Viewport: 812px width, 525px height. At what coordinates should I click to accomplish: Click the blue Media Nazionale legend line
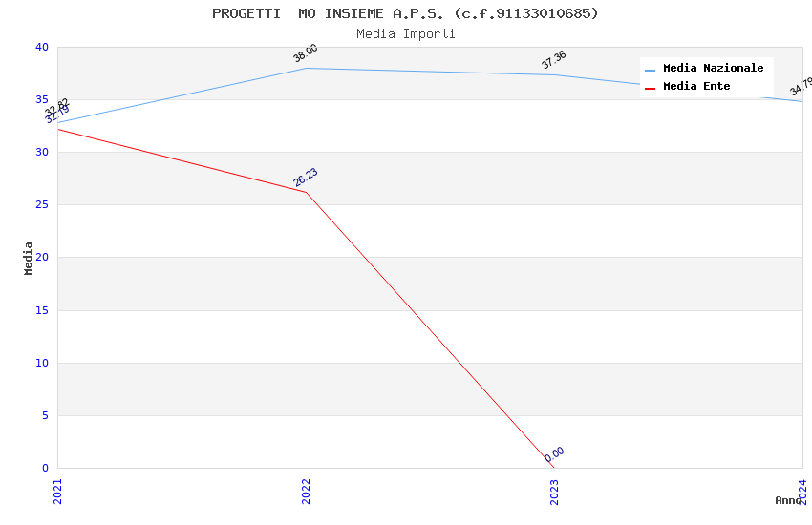pyautogui.click(x=651, y=70)
